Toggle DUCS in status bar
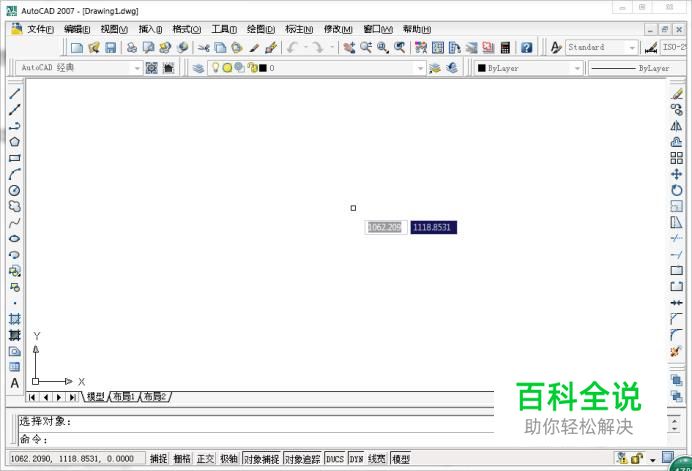Screen dimensions: 692x471 click(x=335, y=459)
